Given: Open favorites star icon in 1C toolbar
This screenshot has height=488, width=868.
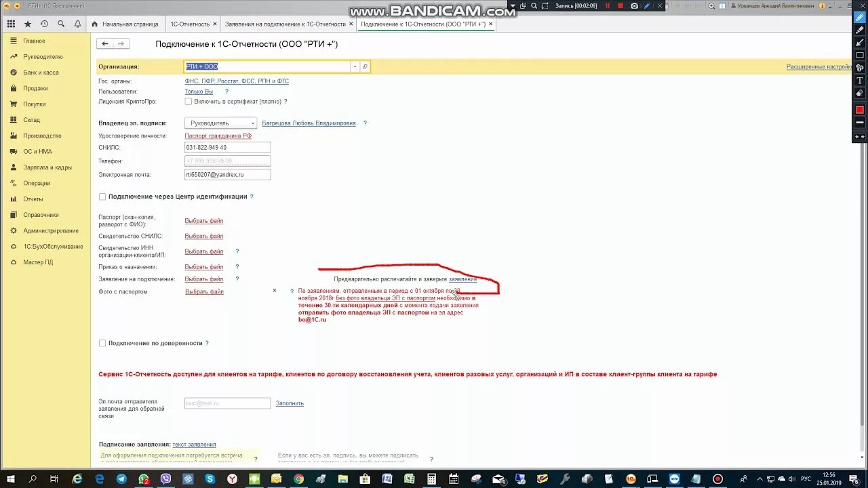Looking at the screenshot, I should 28,24.
